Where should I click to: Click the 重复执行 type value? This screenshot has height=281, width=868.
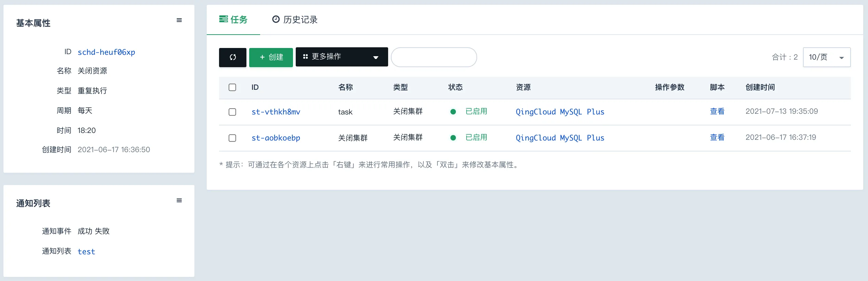click(x=92, y=91)
